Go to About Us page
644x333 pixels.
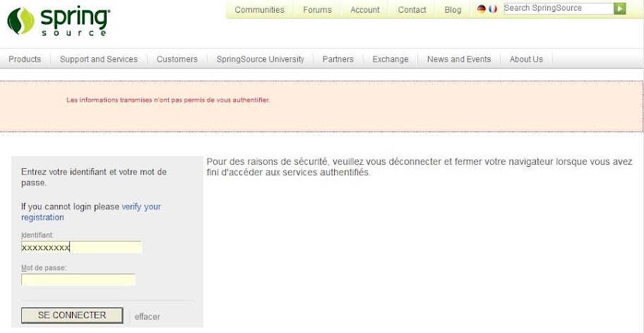[x=526, y=59]
